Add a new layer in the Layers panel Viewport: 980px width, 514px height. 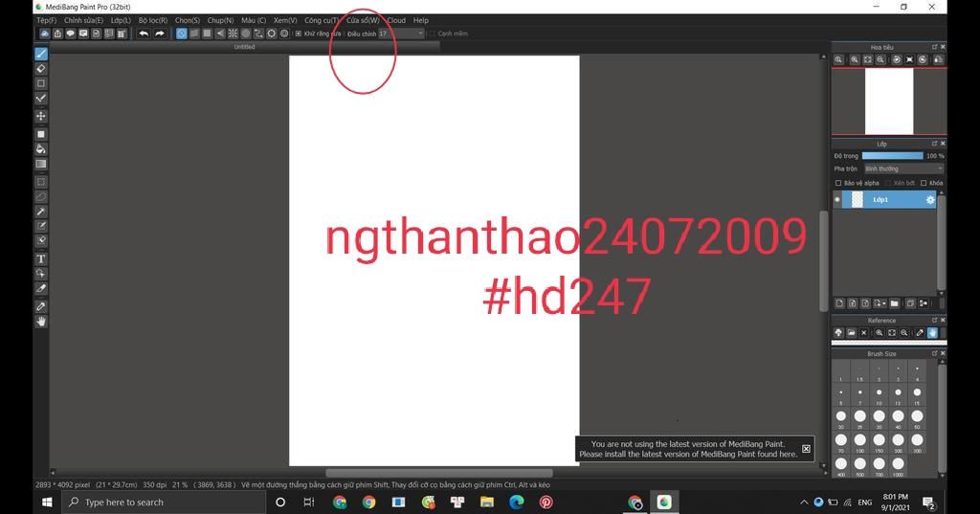tap(839, 303)
